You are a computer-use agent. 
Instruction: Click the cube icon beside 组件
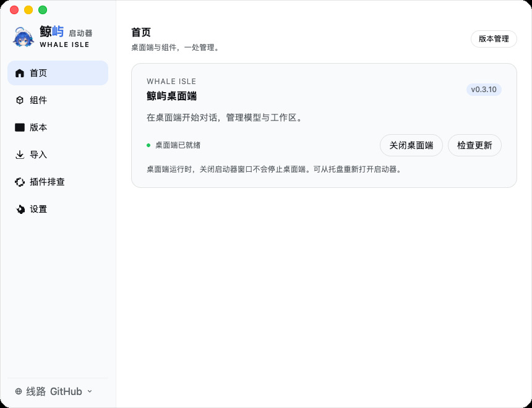20,100
